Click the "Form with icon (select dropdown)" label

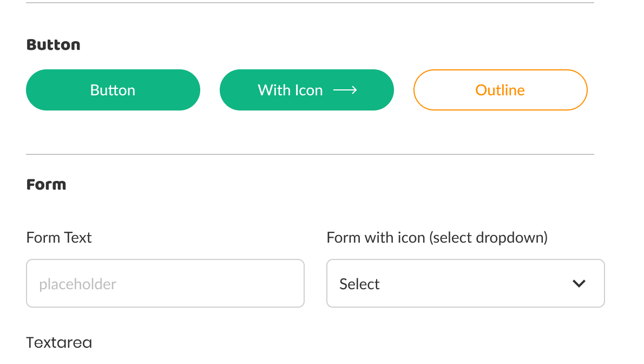point(437,237)
